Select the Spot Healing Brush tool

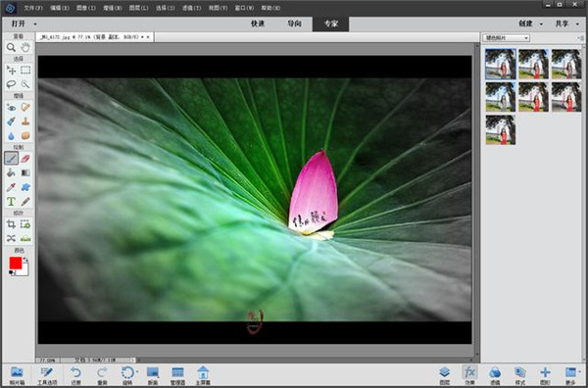coord(25,107)
